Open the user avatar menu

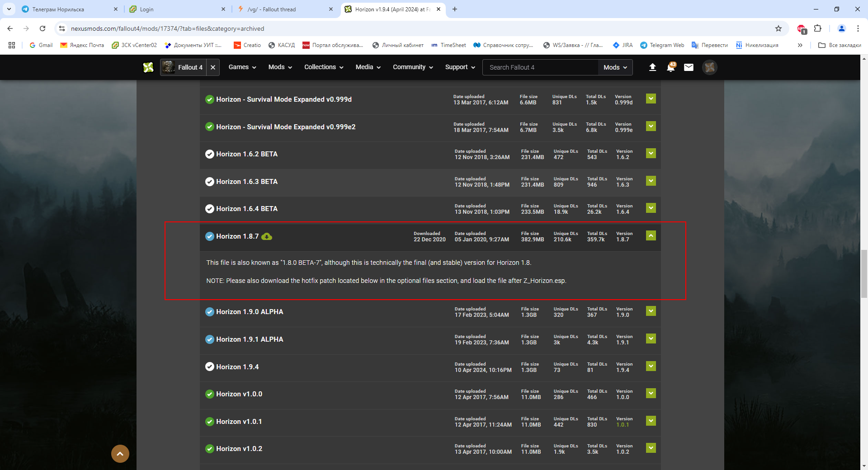710,67
